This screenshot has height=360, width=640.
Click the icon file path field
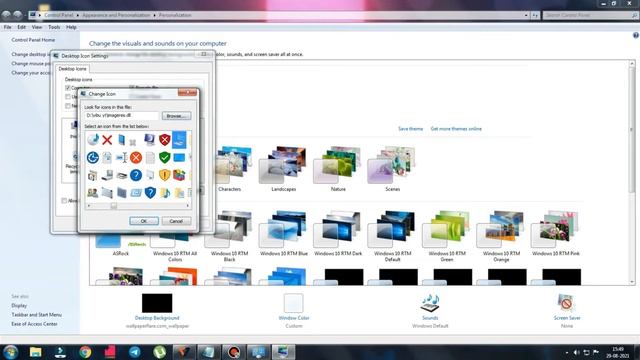click(x=121, y=116)
